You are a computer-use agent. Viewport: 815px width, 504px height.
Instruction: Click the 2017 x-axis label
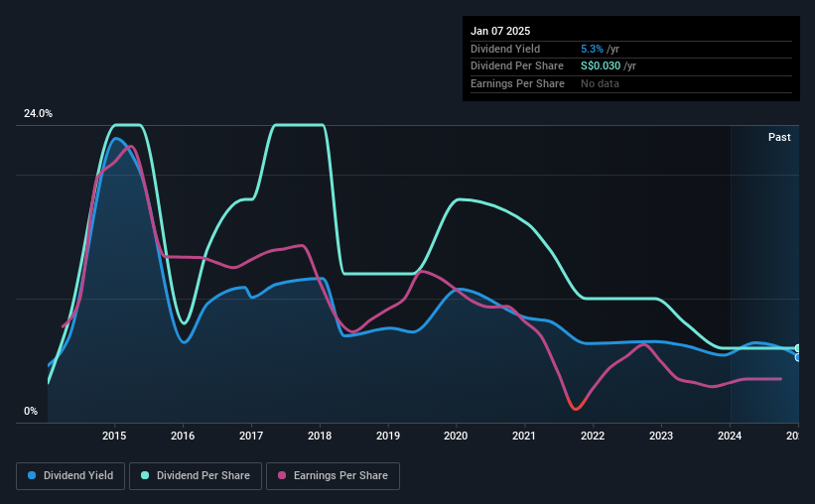point(251,436)
